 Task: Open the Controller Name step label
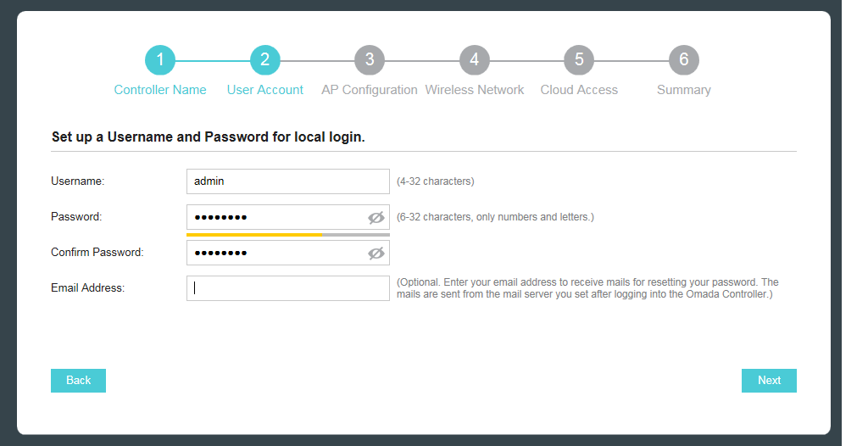coord(160,90)
